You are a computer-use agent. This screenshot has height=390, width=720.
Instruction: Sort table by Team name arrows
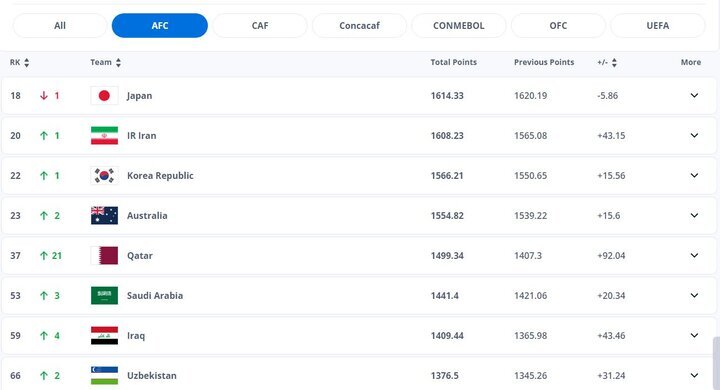tap(118, 62)
